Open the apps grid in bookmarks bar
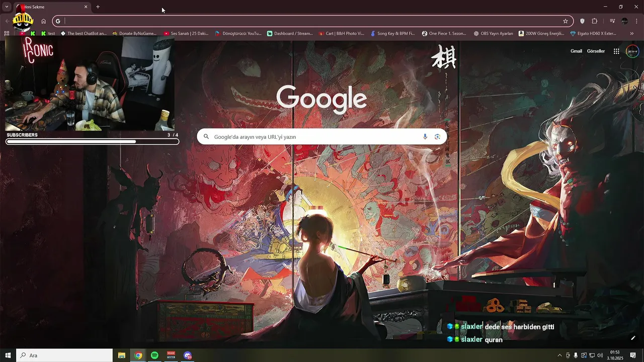This screenshot has height=362, width=644. coord(7,34)
